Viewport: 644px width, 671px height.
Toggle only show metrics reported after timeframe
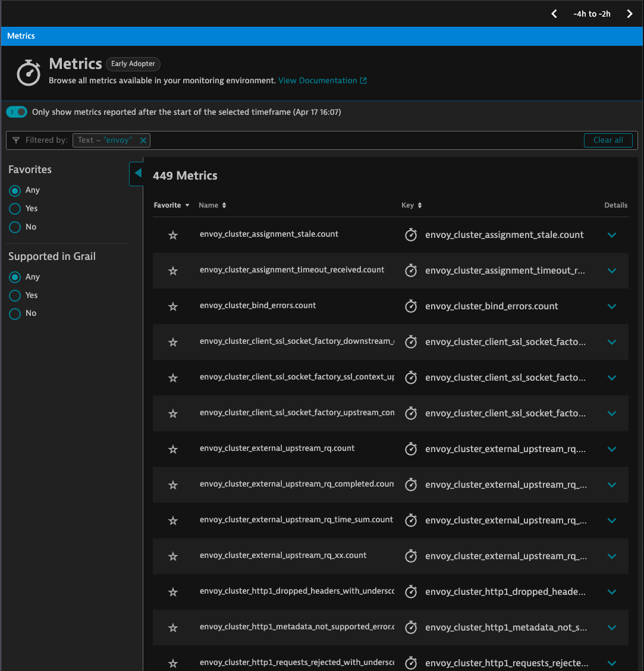17,112
